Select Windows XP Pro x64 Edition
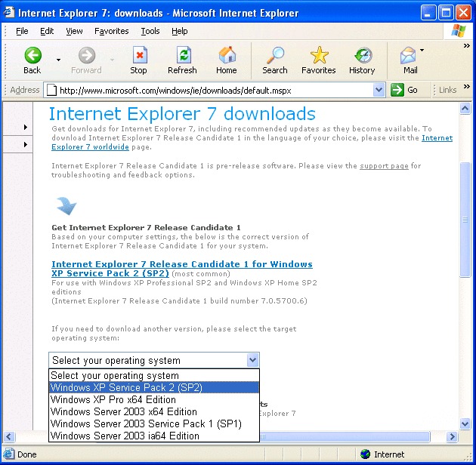476x465 pixels. tap(154, 400)
